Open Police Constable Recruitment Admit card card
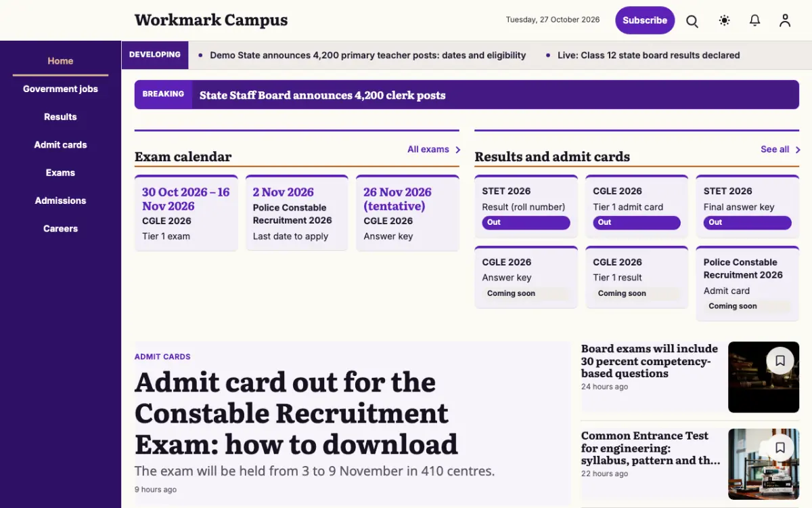 coord(748,284)
